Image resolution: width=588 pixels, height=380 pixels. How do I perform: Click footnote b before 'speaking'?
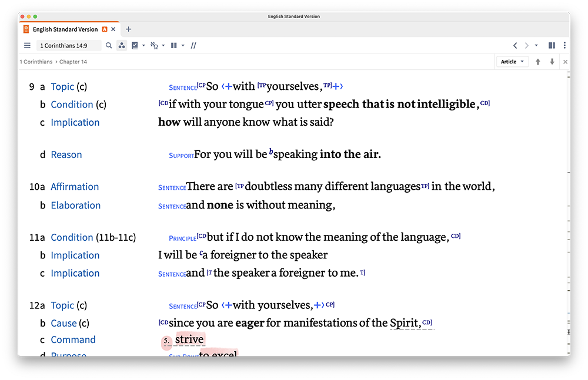(271, 152)
